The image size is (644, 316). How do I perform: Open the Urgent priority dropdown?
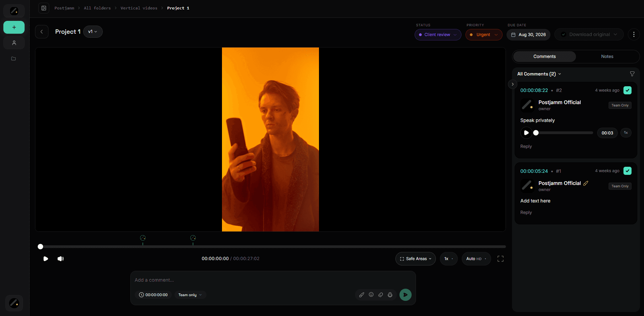click(484, 35)
